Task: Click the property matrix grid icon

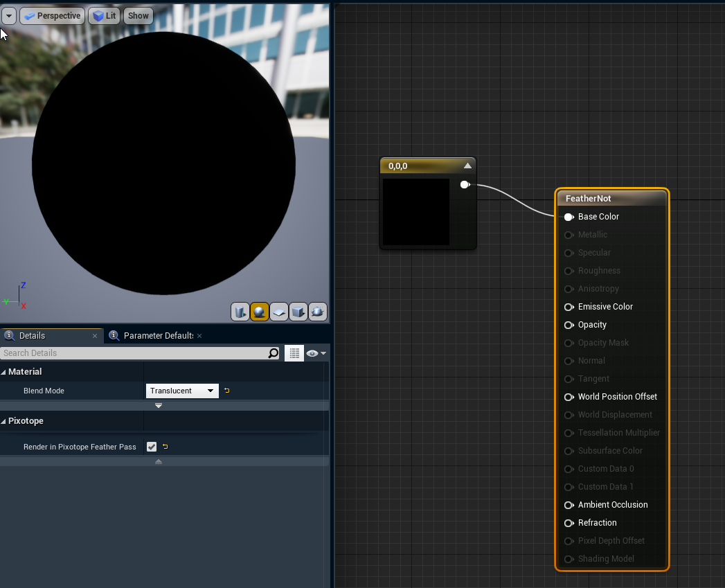Action: (294, 353)
